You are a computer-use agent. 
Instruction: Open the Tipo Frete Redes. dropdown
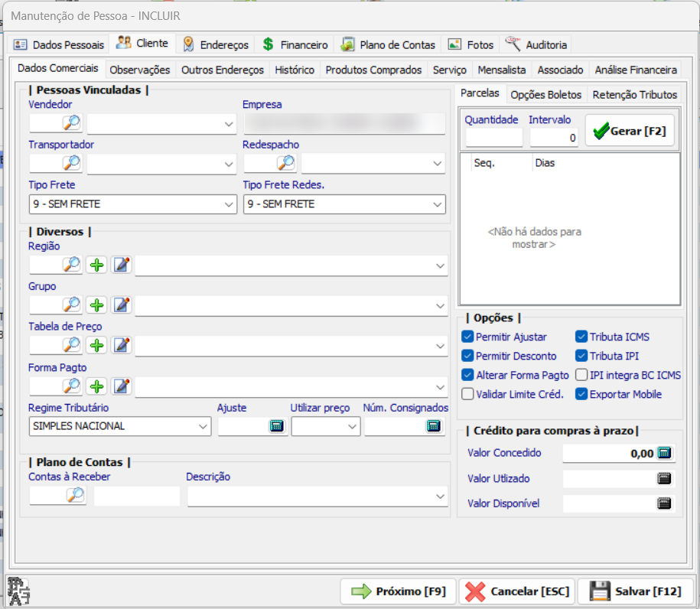pos(437,204)
